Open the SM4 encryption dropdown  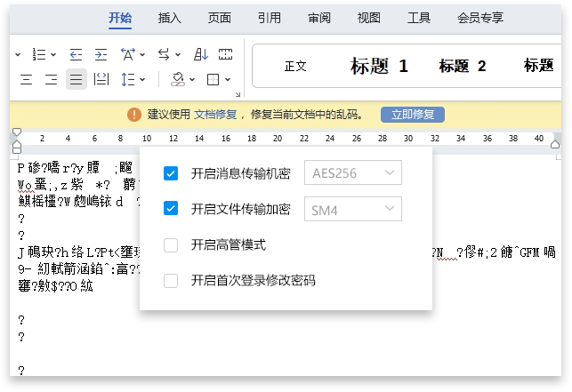pyautogui.click(x=353, y=209)
